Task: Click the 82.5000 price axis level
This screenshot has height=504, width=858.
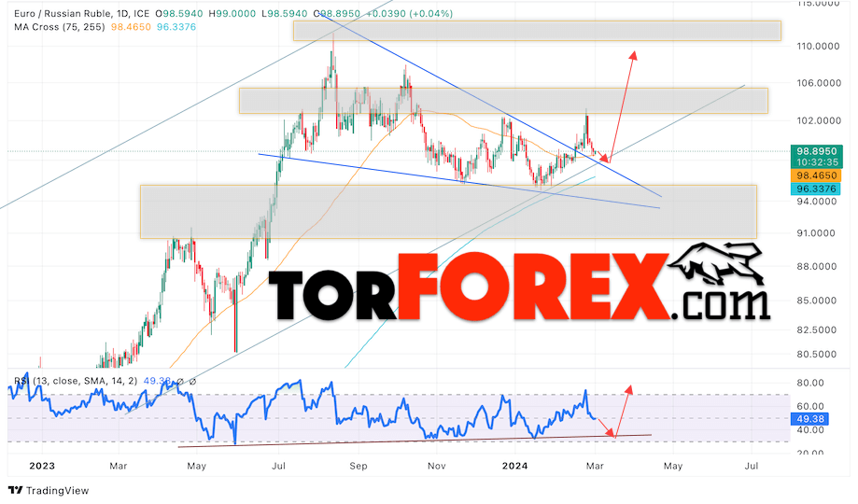Action: point(816,330)
